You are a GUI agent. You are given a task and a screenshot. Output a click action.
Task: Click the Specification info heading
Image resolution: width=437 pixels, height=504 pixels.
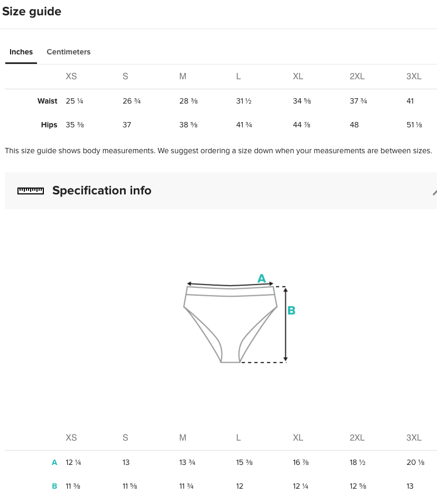(x=101, y=190)
